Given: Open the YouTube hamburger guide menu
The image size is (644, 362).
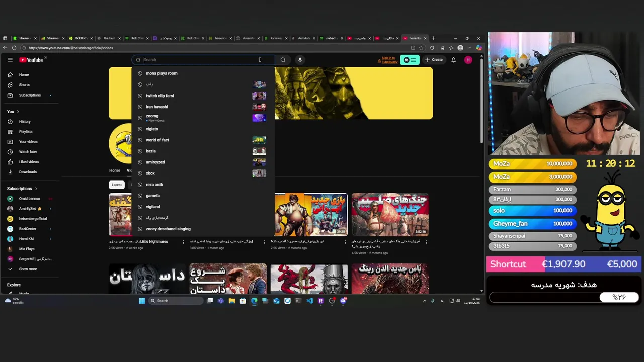Looking at the screenshot, I should tap(10, 60).
